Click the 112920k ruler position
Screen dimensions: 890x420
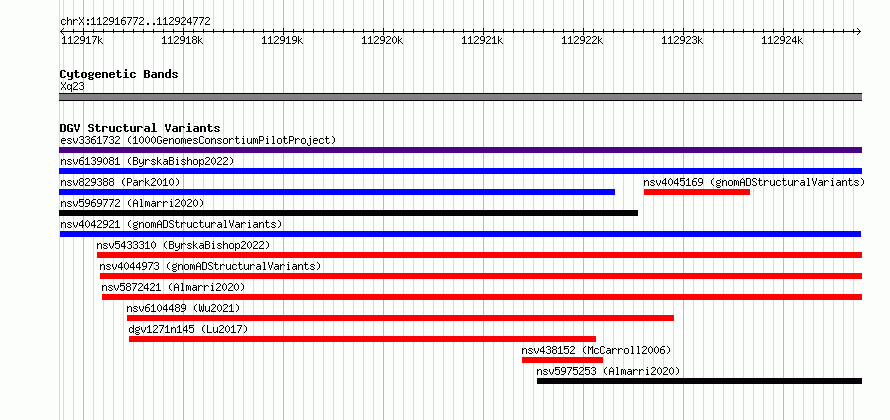382,40
